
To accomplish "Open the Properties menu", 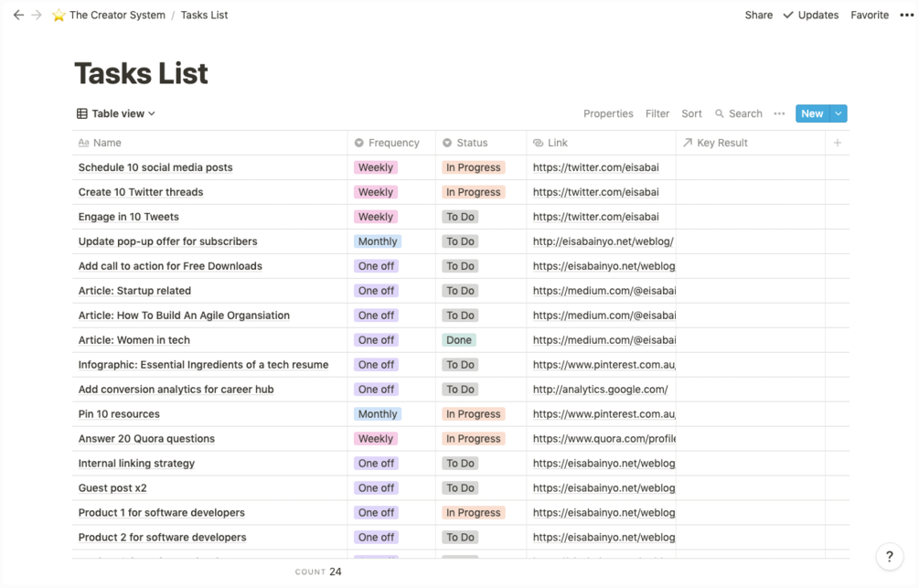I will (x=608, y=113).
